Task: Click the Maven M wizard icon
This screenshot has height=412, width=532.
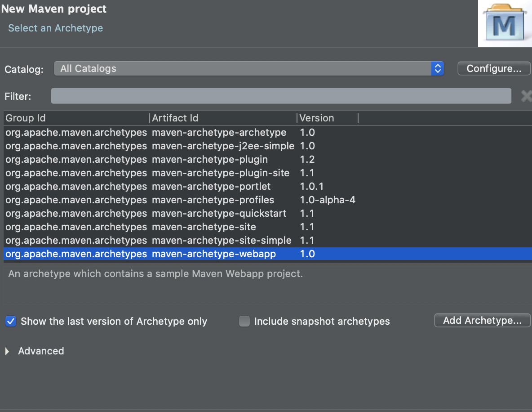Action: [x=505, y=23]
